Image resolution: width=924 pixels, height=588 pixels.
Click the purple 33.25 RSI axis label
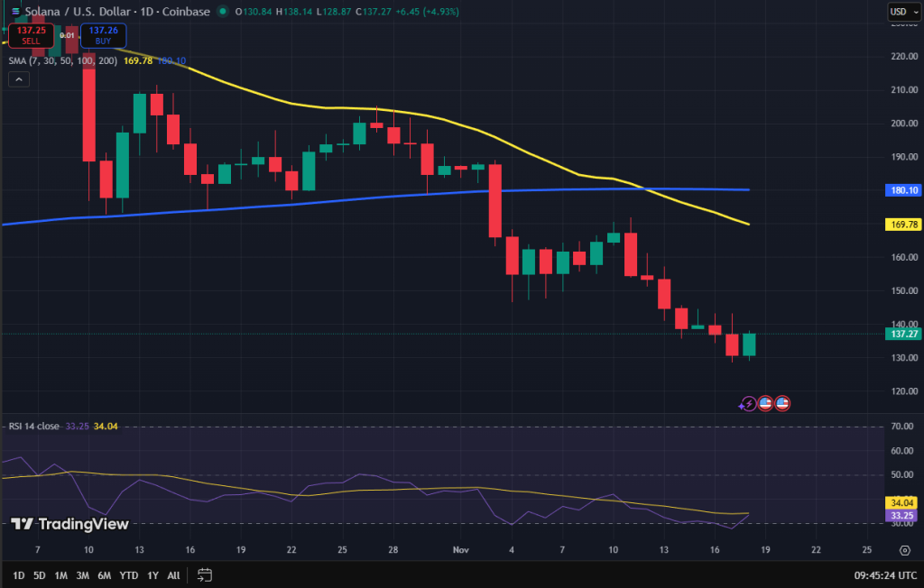point(901,516)
